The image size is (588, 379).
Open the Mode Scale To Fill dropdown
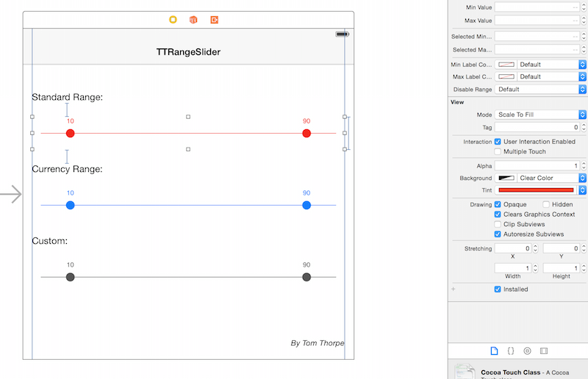[x=540, y=115]
